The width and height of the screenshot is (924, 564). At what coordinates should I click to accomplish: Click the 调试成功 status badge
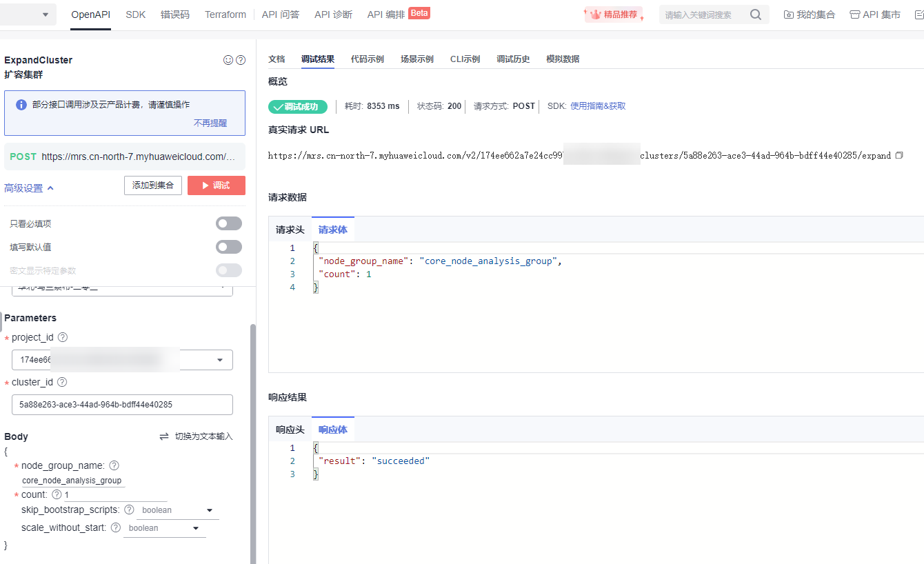[298, 106]
